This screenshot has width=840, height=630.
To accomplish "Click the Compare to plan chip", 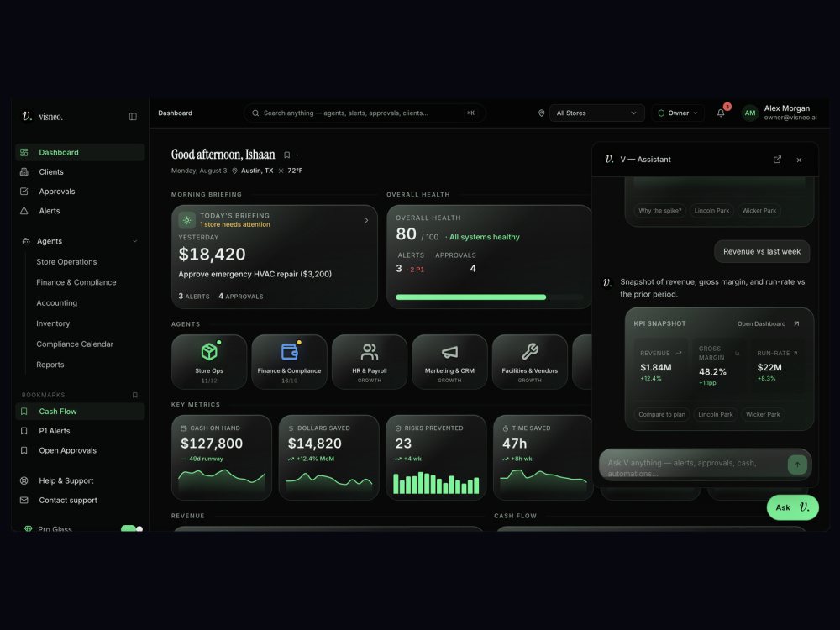I will click(x=662, y=415).
